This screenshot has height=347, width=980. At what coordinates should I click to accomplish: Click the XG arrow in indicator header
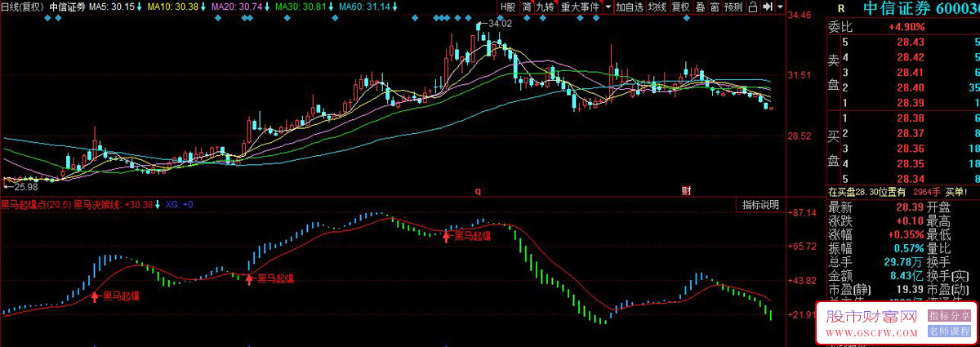click(158, 204)
